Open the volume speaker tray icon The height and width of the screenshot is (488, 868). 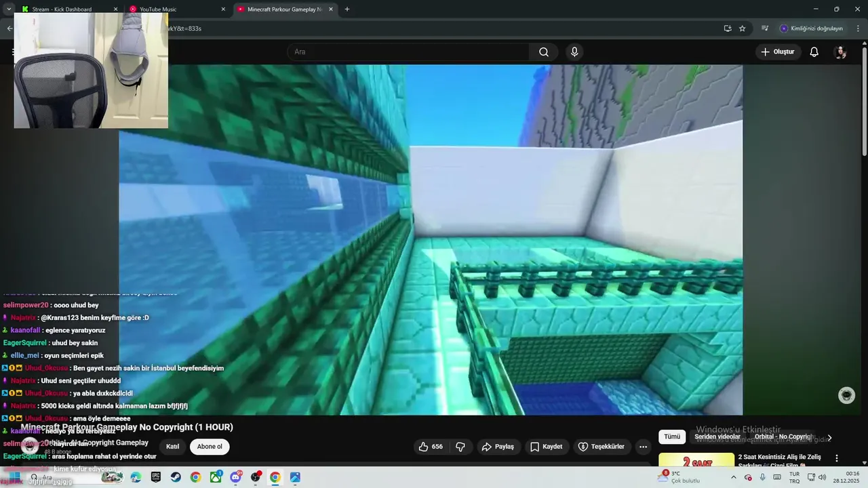click(823, 477)
